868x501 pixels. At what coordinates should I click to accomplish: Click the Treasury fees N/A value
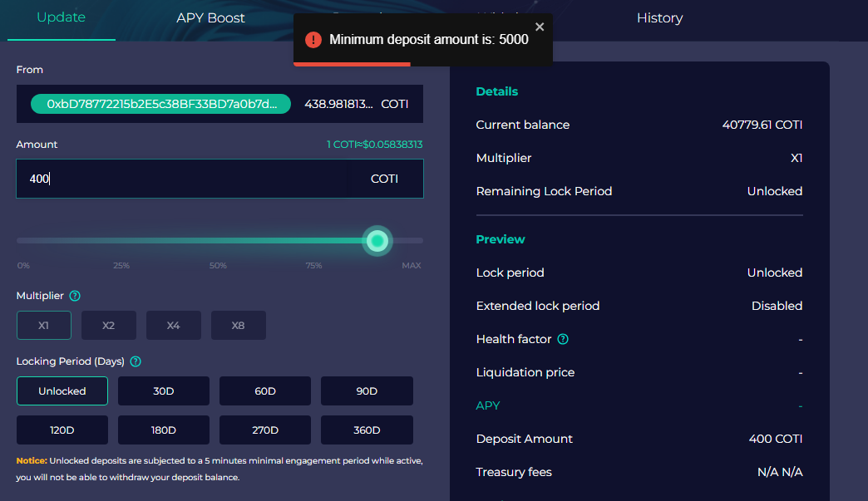click(x=780, y=472)
